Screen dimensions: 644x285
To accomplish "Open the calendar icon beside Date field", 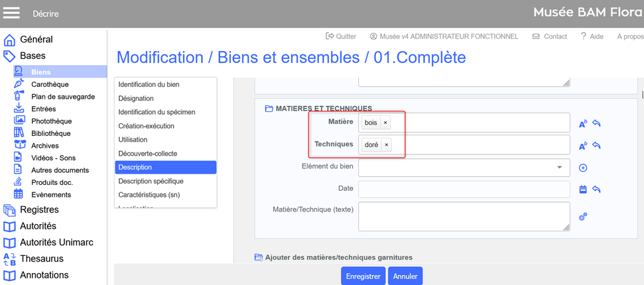I will (583, 190).
